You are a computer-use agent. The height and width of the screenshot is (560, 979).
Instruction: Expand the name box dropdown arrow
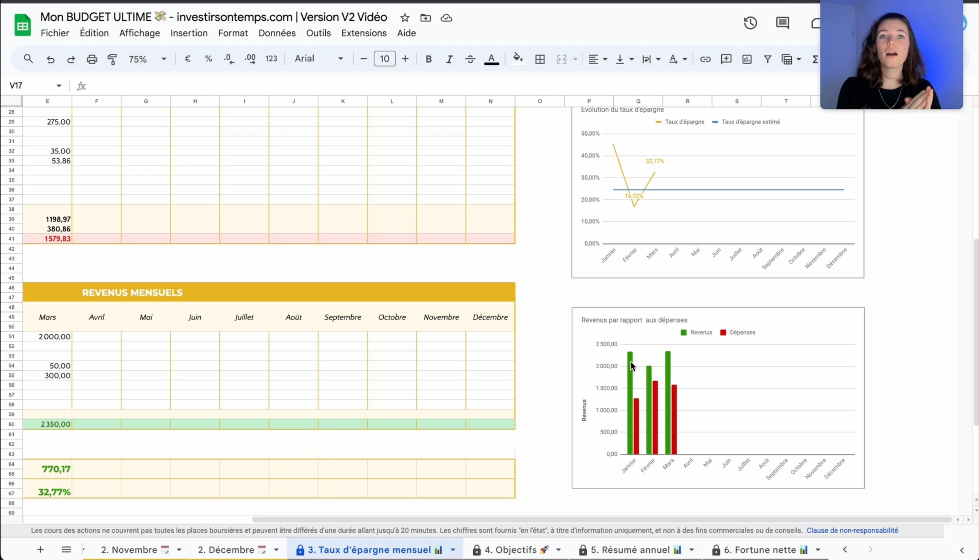pyautogui.click(x=59, y=86)
